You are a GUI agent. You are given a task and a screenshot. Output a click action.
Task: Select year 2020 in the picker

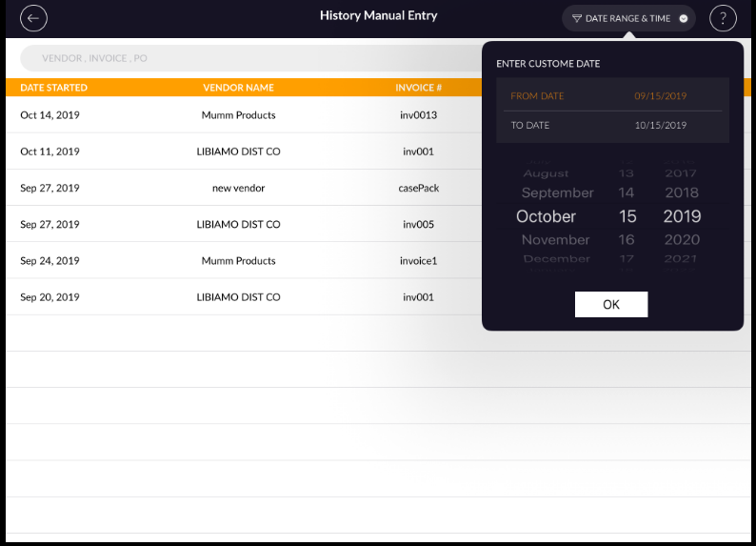(681, 240)
